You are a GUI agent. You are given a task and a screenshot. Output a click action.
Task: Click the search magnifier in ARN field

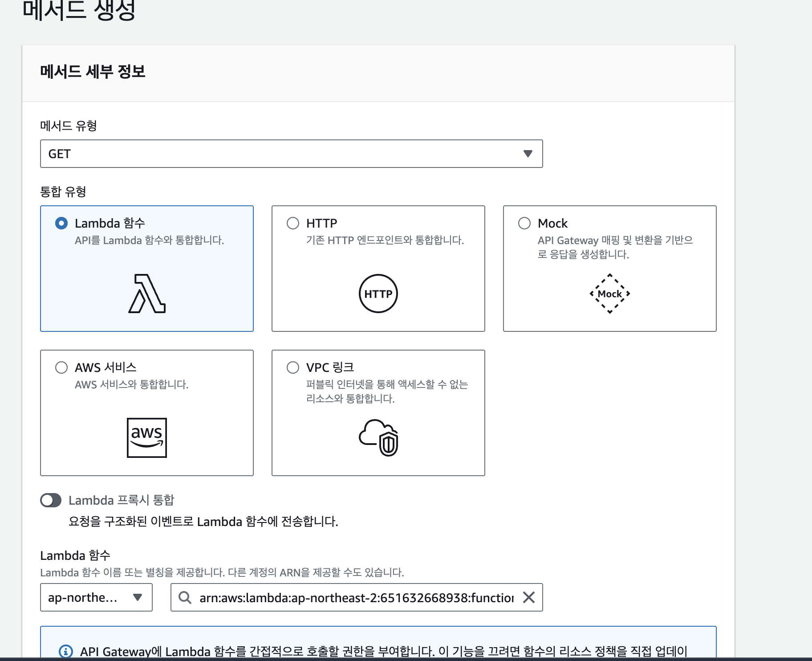tap(185, 597)
